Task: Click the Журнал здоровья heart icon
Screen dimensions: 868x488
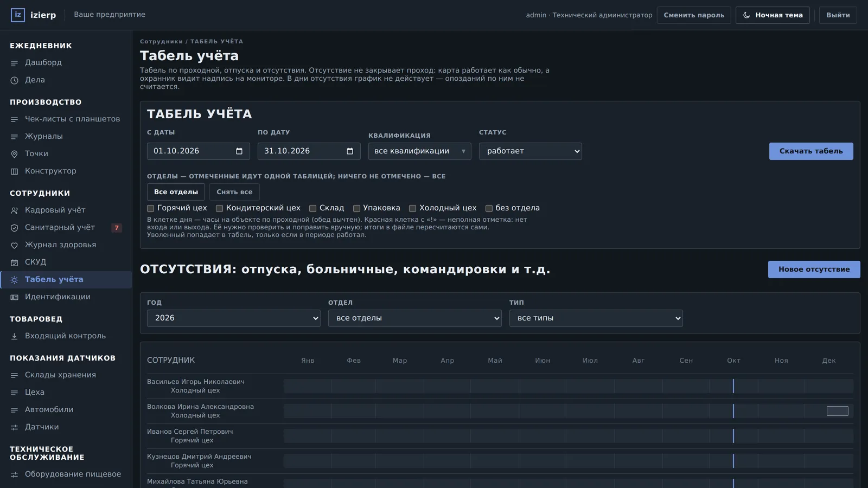Action: click(15, 245)
